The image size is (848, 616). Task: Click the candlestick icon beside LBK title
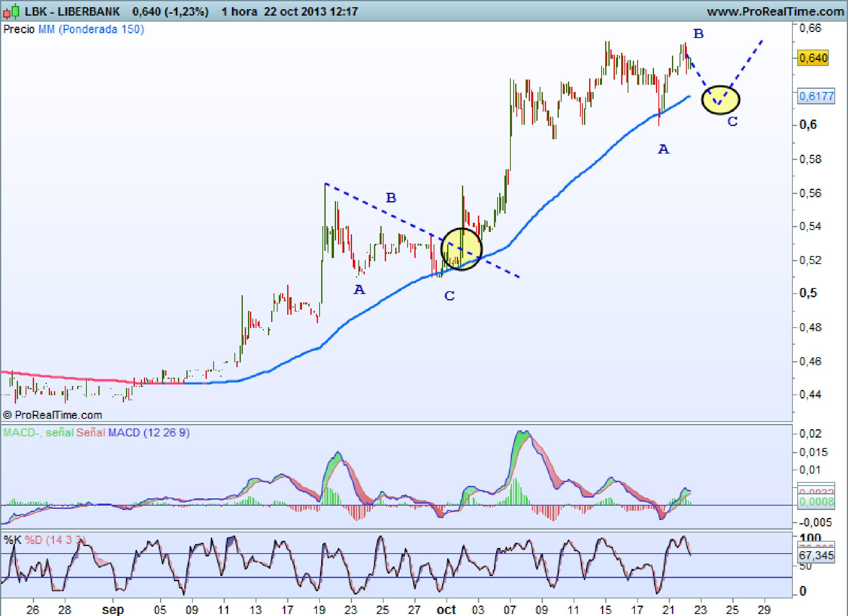click(11, 12)
